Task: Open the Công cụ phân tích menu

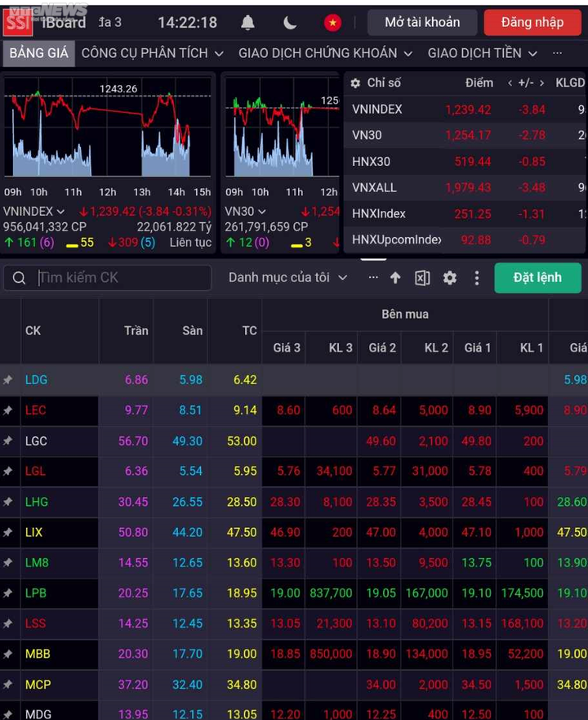Action: point(152,53)
